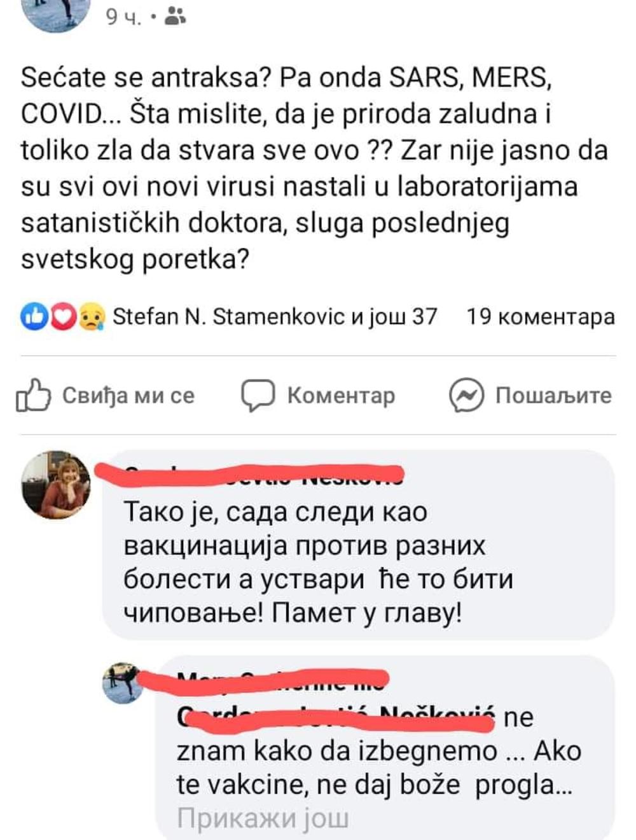The image size is (636, 840).
Task: Open the 19 коментара link
Action: [541, 317]
